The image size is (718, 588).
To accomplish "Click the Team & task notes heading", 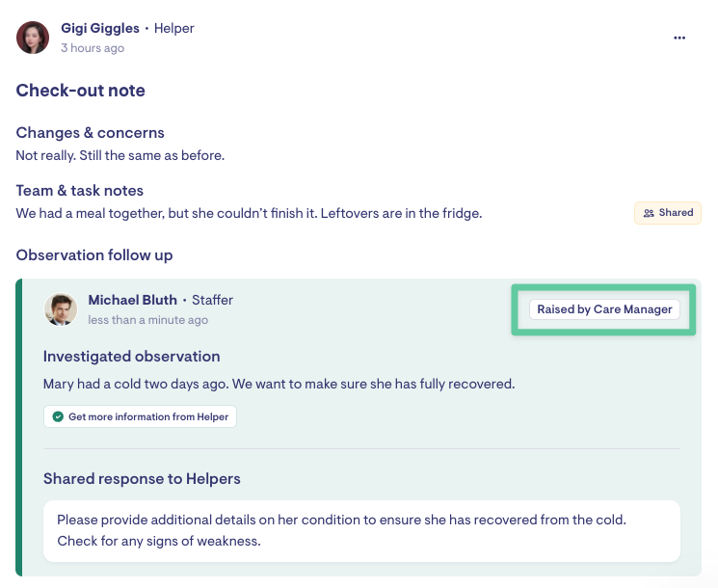I will click(79, 191).
